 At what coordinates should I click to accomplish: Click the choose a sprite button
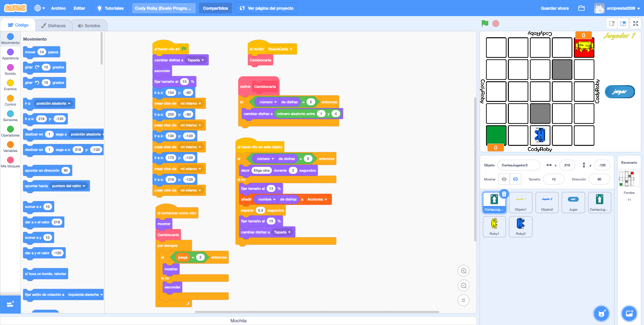601,314
